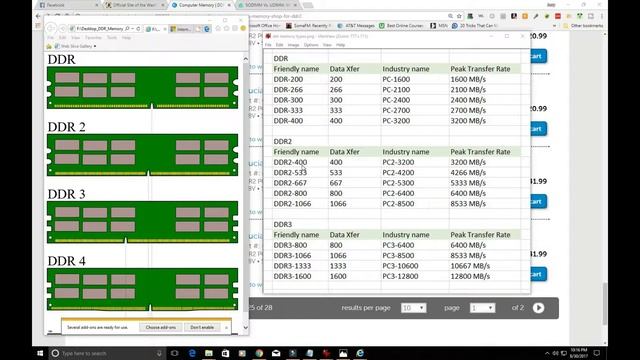
Task: Open the MSN bookmark
Action: (x=439, y=26)
